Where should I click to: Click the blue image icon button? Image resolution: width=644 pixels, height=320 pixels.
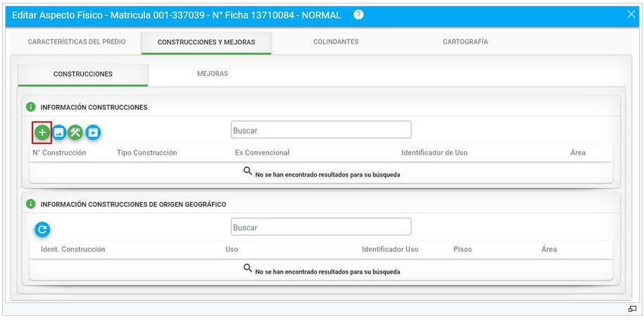click(x=59, y=132)
